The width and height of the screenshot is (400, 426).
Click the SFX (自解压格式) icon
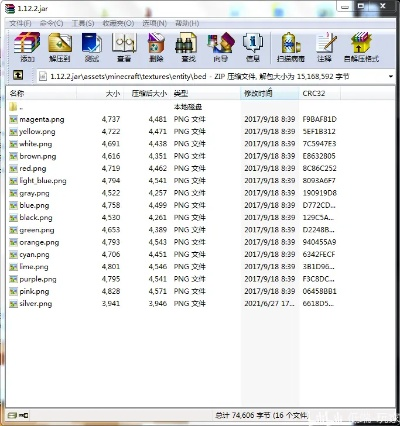361,43
